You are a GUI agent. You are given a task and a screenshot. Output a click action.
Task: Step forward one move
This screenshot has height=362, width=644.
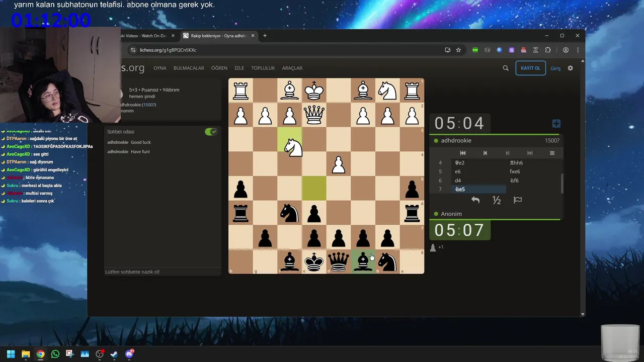click(x=507, y=153)
